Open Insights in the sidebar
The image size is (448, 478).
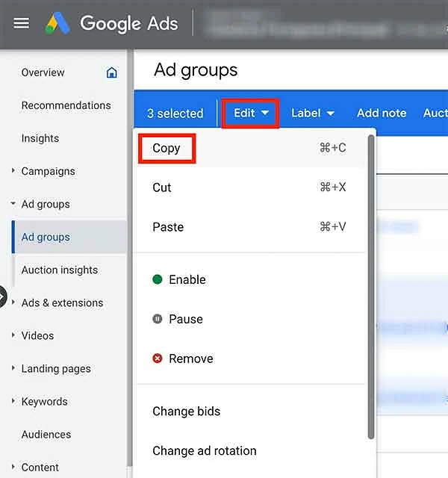coord(40,138)
